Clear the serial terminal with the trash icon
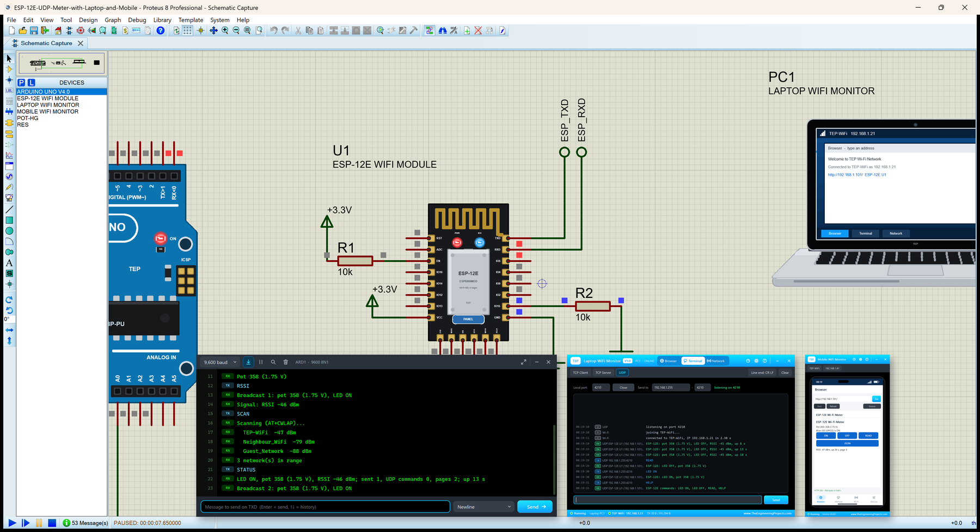Screen dimensions: 980x532 285,362
